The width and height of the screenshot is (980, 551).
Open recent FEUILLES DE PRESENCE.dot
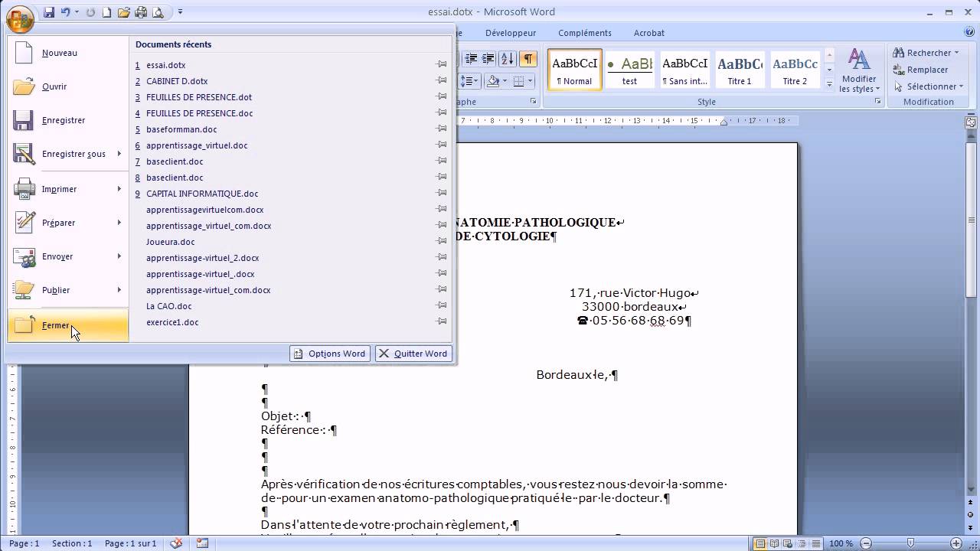(199, 97)
